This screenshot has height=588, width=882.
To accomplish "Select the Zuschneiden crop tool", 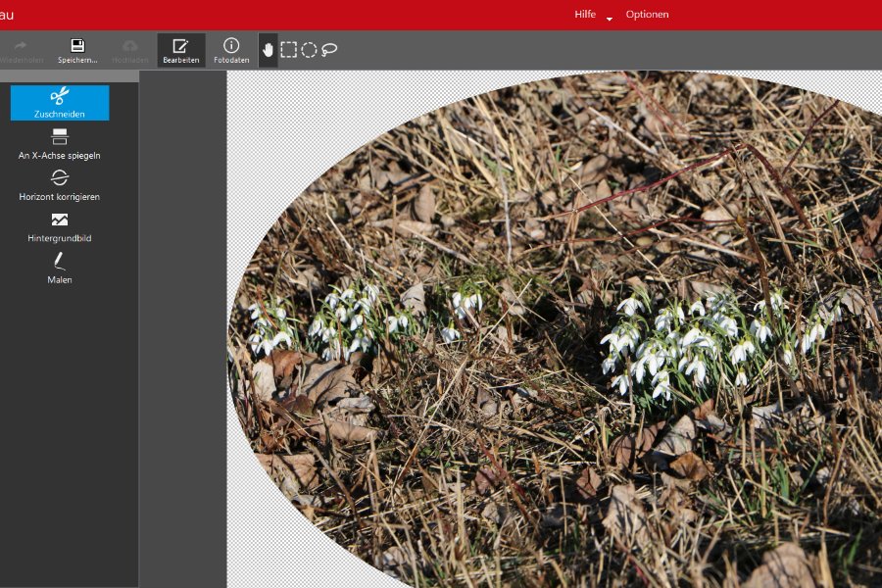I will [x=60, y=103].
